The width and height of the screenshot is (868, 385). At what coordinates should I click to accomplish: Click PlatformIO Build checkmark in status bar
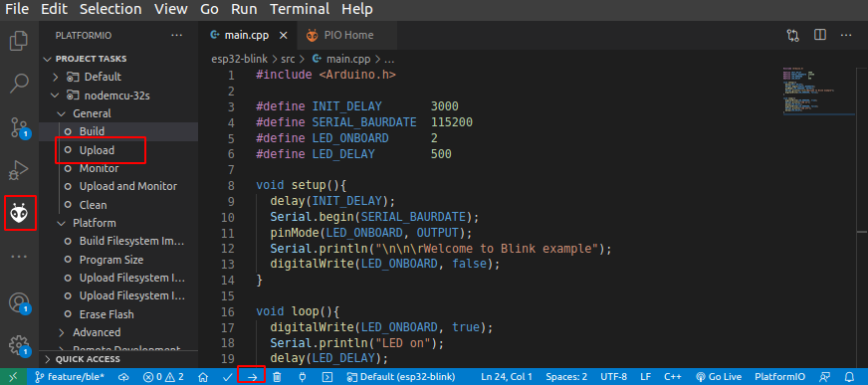pyautogui.click(x=228, y=377)
